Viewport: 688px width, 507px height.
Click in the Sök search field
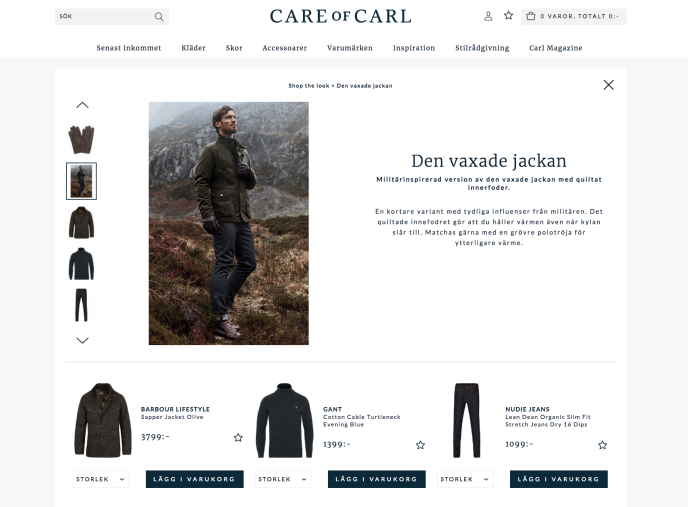pos(104,17)
